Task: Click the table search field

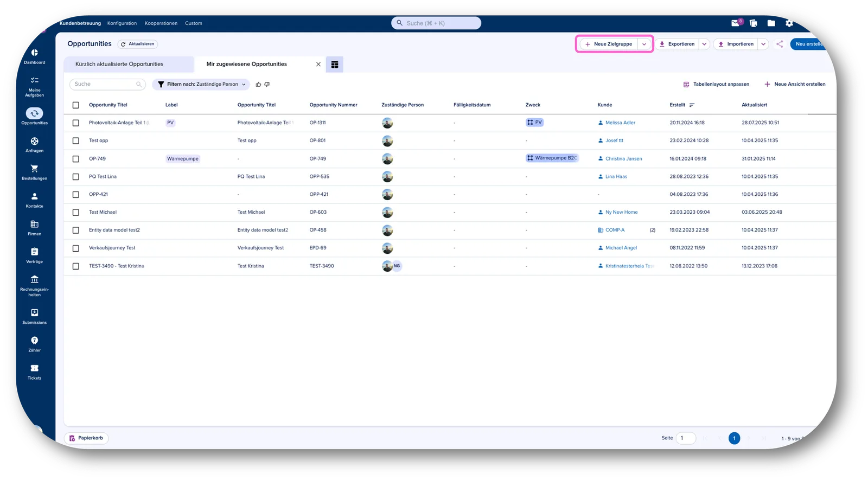Action: point(107,84)
